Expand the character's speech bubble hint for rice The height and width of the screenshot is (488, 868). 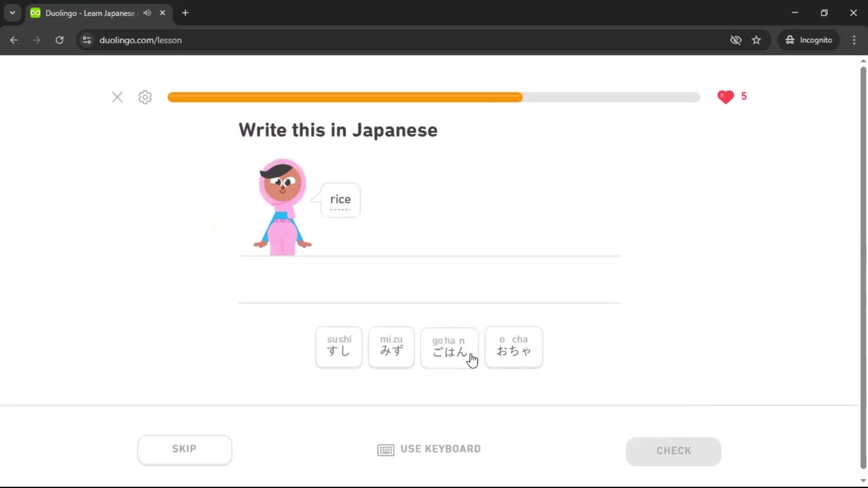pyautogui.click(x=340, y=200)
